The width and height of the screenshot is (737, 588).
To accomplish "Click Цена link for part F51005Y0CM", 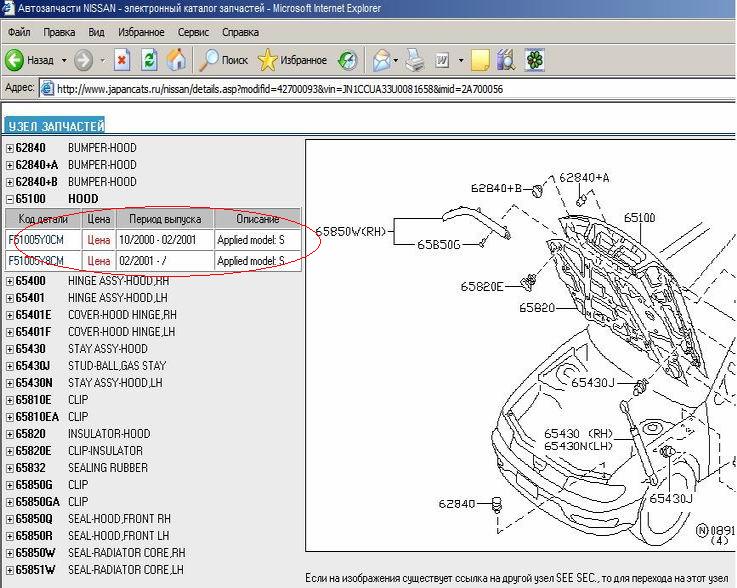I will coord(99,240).
